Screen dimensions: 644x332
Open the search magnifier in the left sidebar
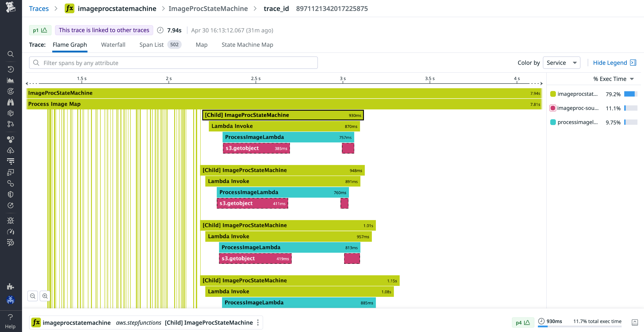point(10,54)
